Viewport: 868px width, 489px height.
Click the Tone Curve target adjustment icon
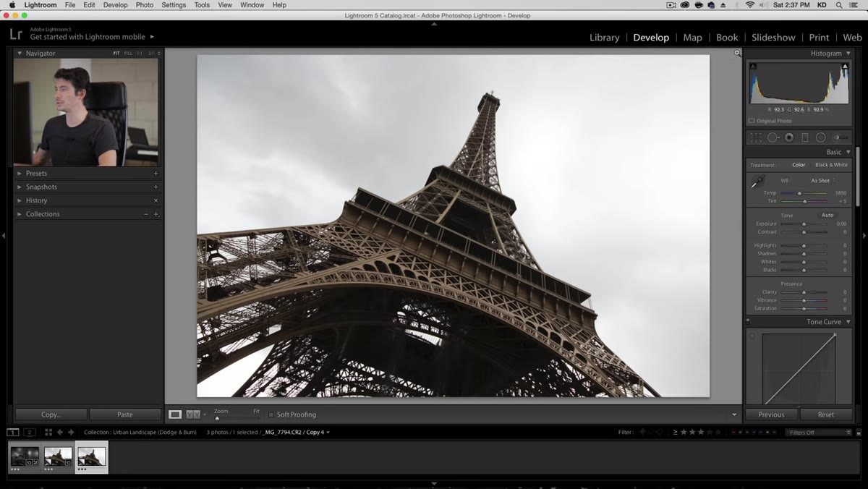(x=752, y=336)
